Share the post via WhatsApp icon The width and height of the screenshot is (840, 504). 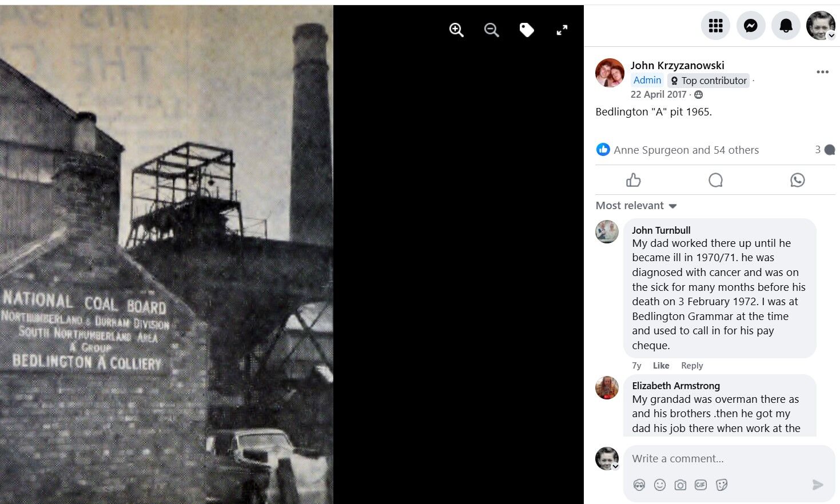point(797,180)
